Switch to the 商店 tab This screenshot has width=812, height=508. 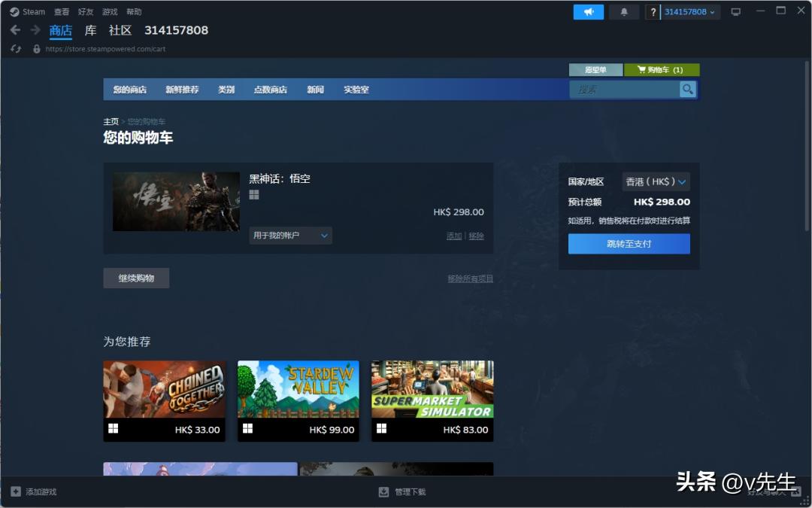point(61,31)
